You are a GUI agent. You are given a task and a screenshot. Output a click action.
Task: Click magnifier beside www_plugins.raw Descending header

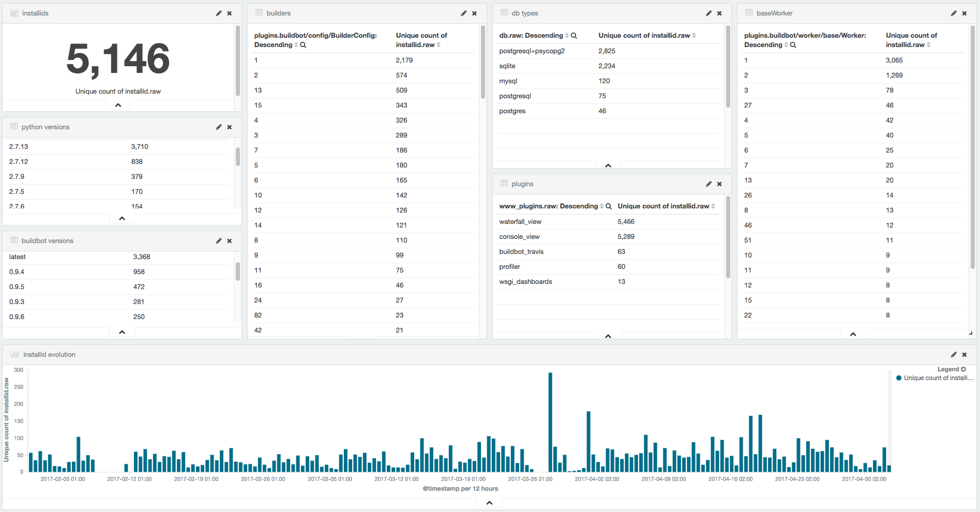coord(609,206)
